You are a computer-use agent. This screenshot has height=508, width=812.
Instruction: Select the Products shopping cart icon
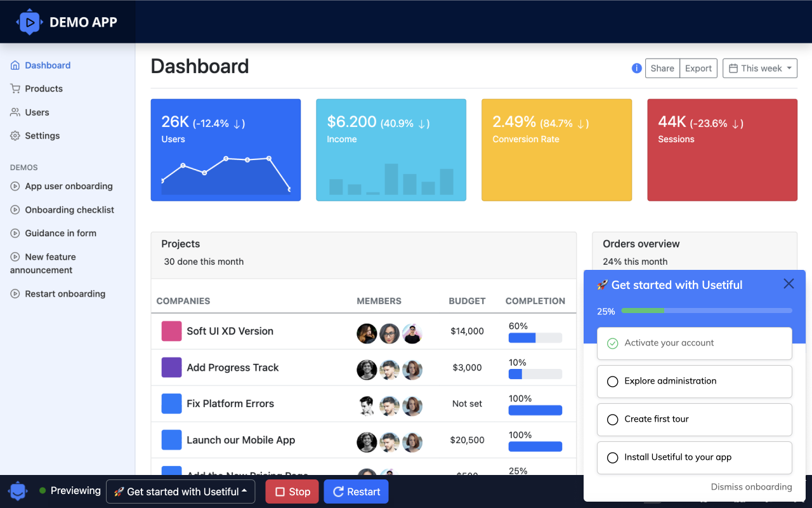coord(14,88)
